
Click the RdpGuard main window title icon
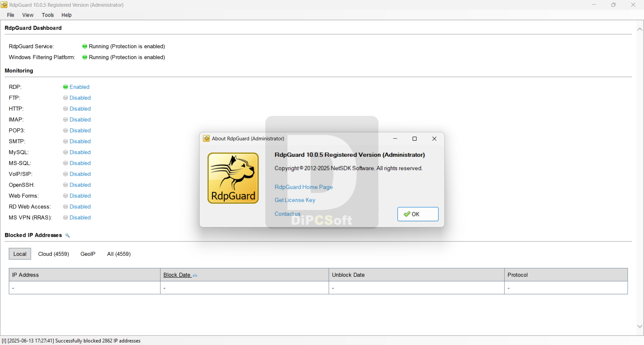(x=4, y=5)
